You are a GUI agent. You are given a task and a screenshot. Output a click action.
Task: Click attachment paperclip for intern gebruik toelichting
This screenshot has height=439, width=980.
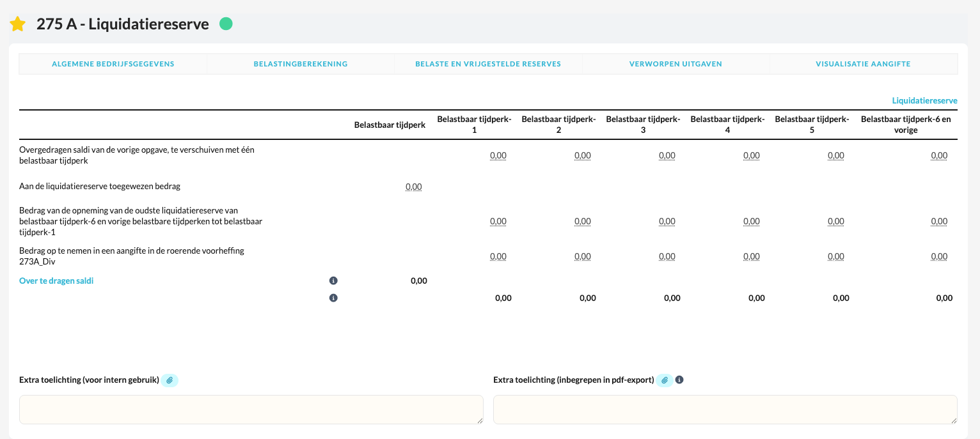(170, 380)
